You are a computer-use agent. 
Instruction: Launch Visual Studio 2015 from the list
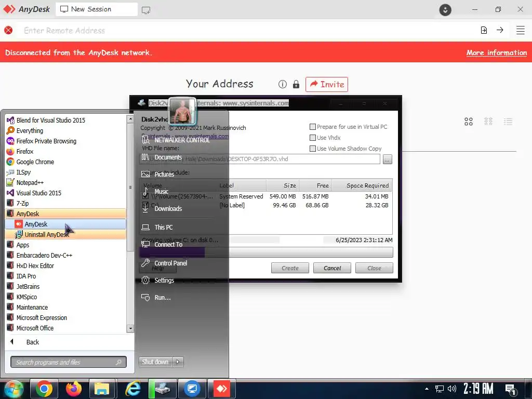point(38,193)
